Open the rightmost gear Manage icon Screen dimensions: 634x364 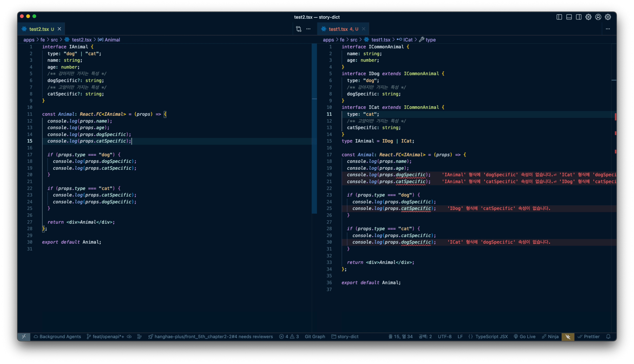click(x=608, y=17)
